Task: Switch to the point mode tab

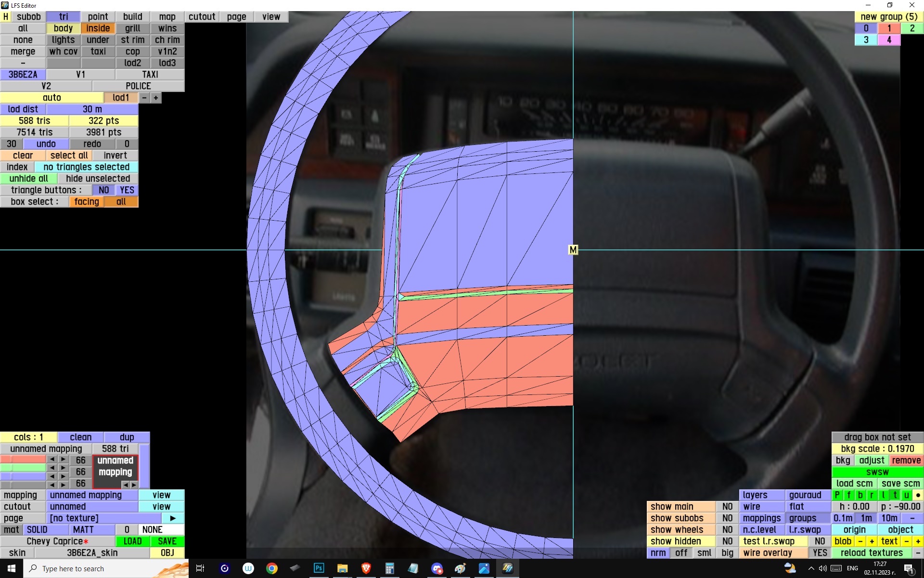Action: [98, 17]
